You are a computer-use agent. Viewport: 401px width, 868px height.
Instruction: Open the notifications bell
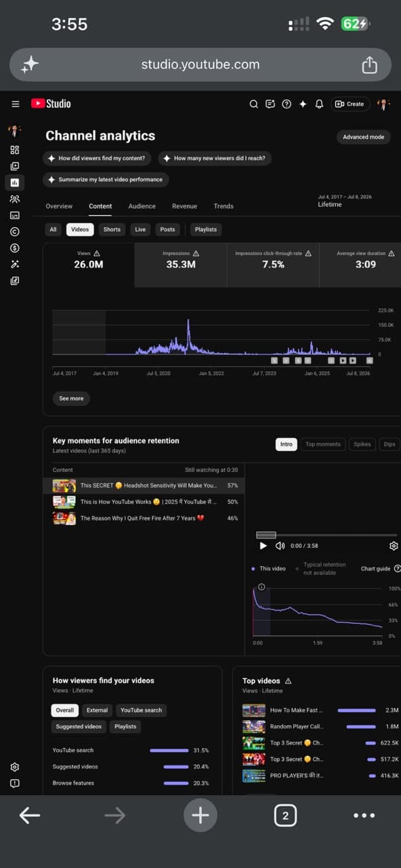(319, 104)
